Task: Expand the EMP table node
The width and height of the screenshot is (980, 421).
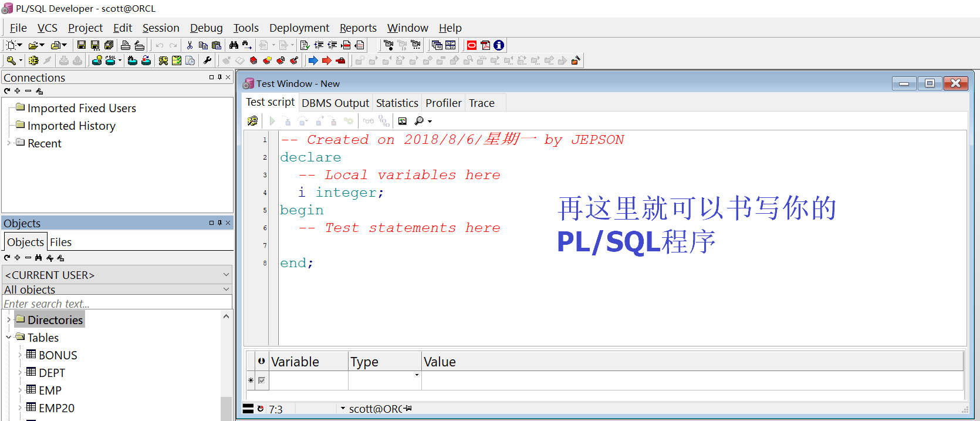Action: tap(19, 390)
